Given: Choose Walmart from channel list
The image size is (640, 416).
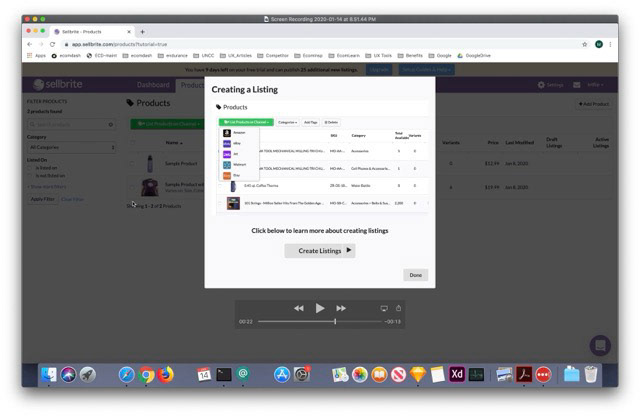Looking at the screenshot, I should click(x=239, y=165).
